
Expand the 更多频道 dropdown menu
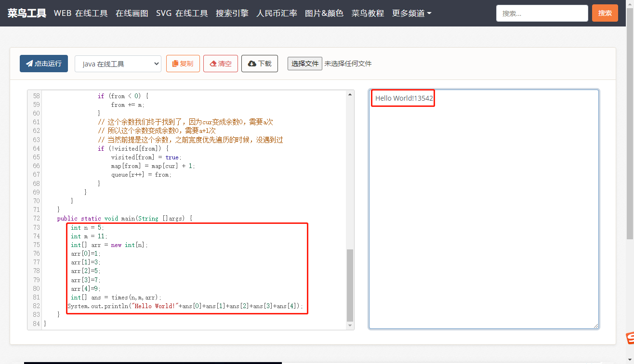(x=412, y=13)
